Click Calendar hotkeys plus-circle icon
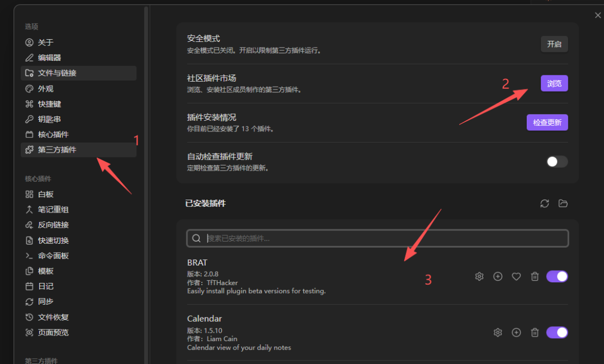 (516, 333)
